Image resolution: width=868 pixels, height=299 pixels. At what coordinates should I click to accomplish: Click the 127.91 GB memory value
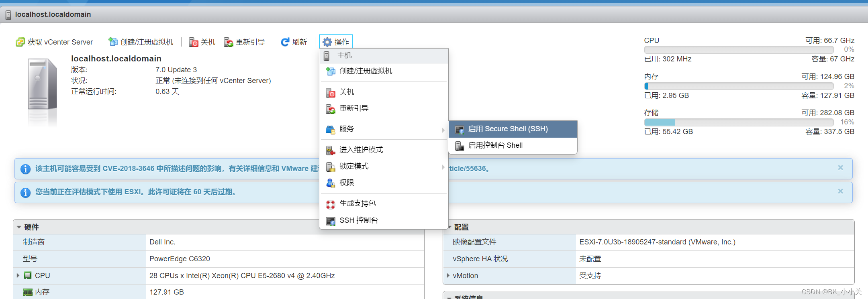pyautogui.click(x=167, y=292)
